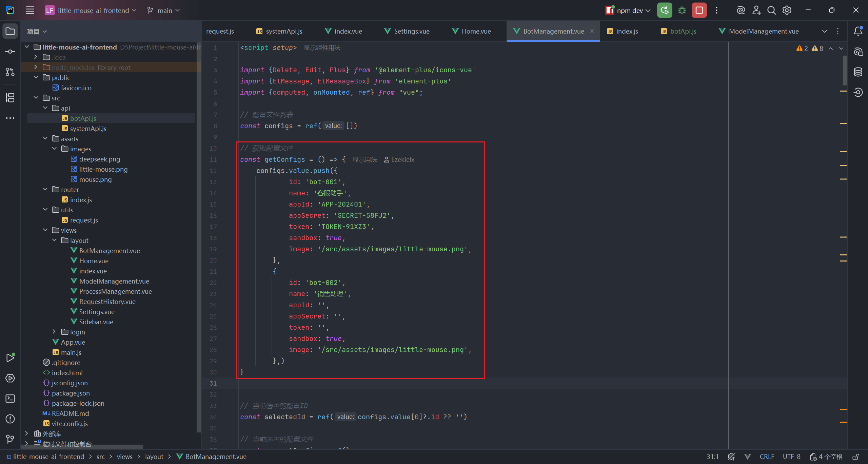The image size is (868, 464).
Task: Open the Problems tool window icon
Action: (10, 419)
